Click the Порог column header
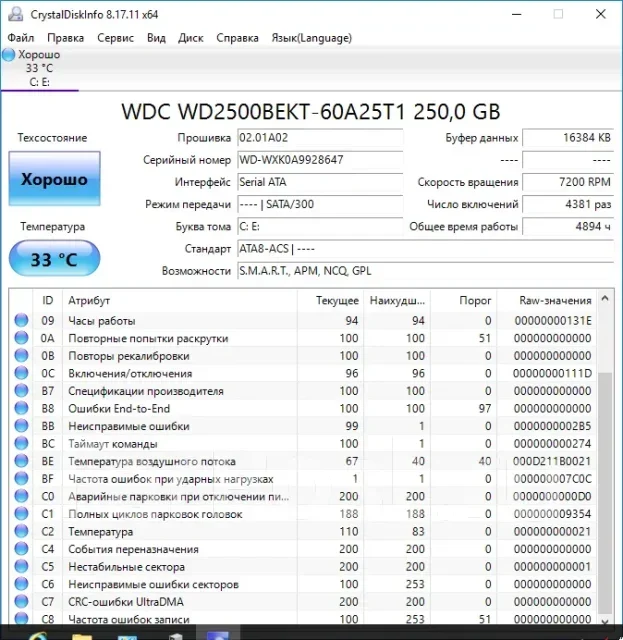 pos(464,300)
